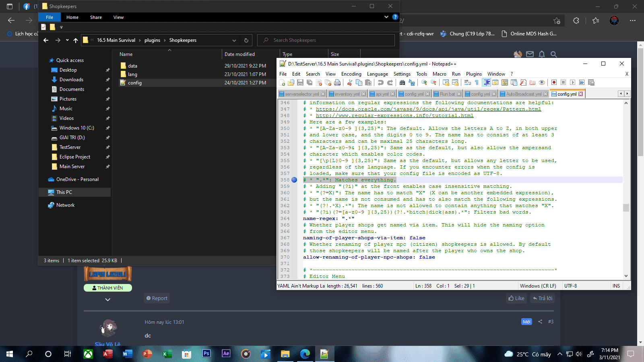
Task: Click the Like button on the post
Action: (x=516, y=298)
